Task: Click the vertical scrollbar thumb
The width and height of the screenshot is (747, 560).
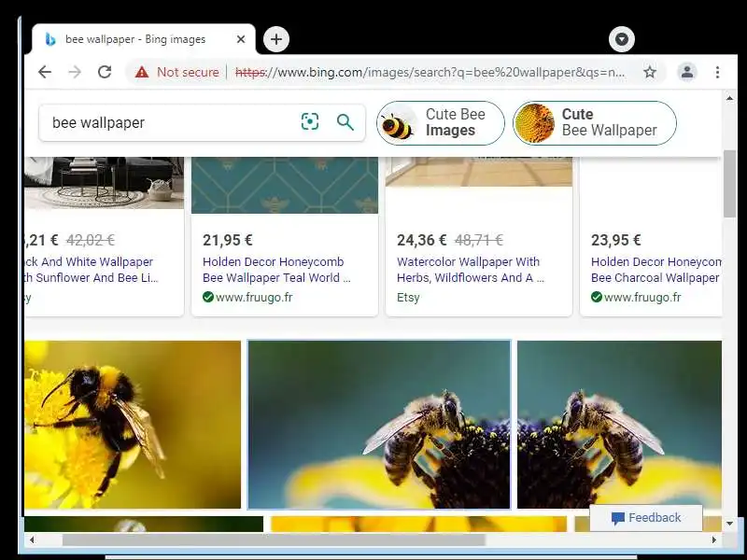Action: pos(729,183)
